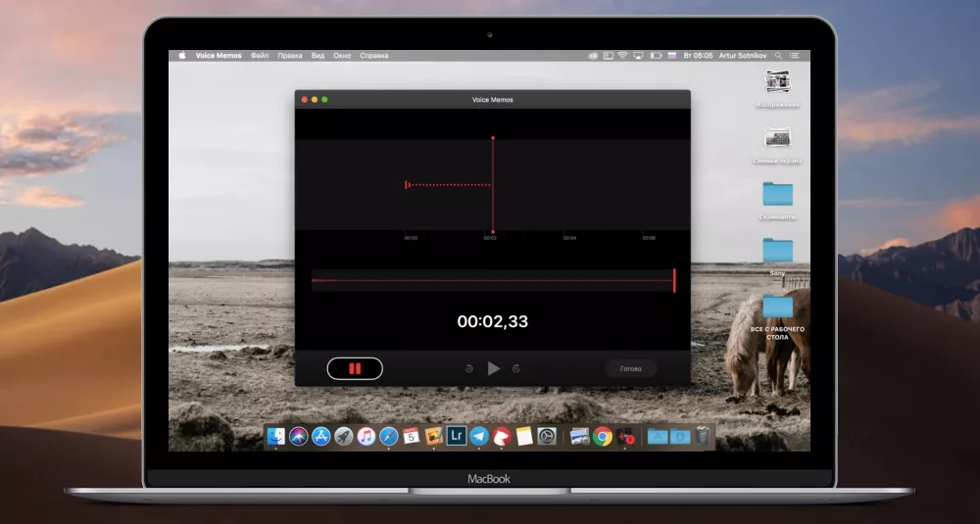Open Trash from the Dock
Viewport: 980px width, 524px height.
(702, 436)
